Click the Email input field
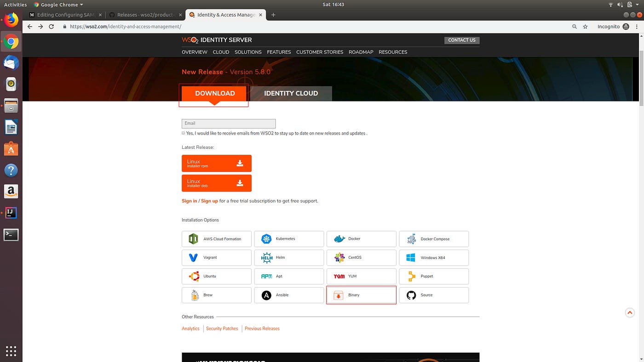The image size is (644, 362). pyautogui.click(x=229, y=124)
